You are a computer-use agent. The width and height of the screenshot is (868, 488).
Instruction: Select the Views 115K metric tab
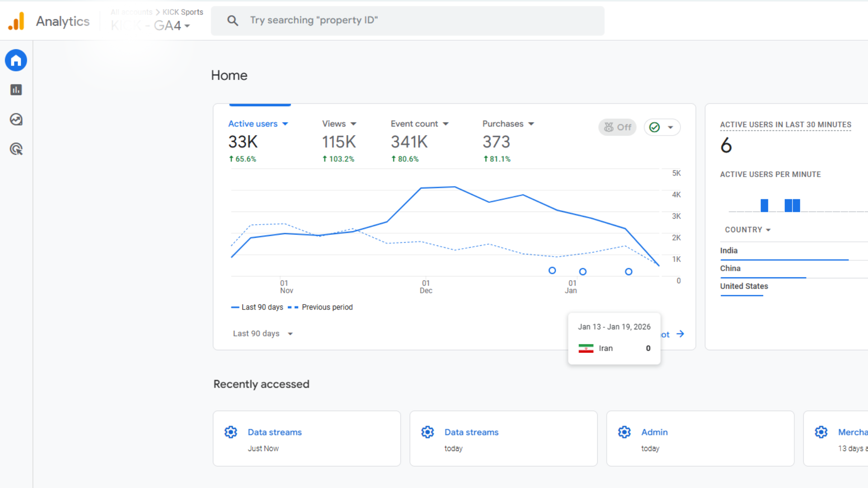point(339,141)
